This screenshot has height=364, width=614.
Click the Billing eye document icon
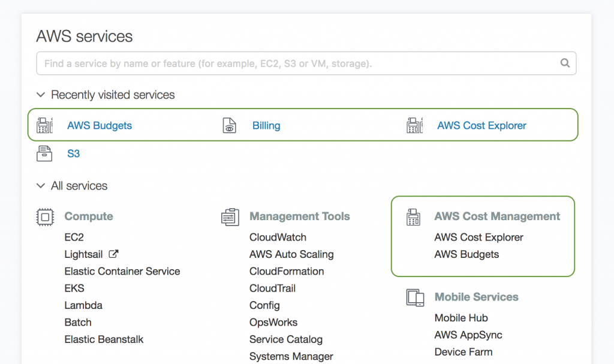tap(229, 125)
